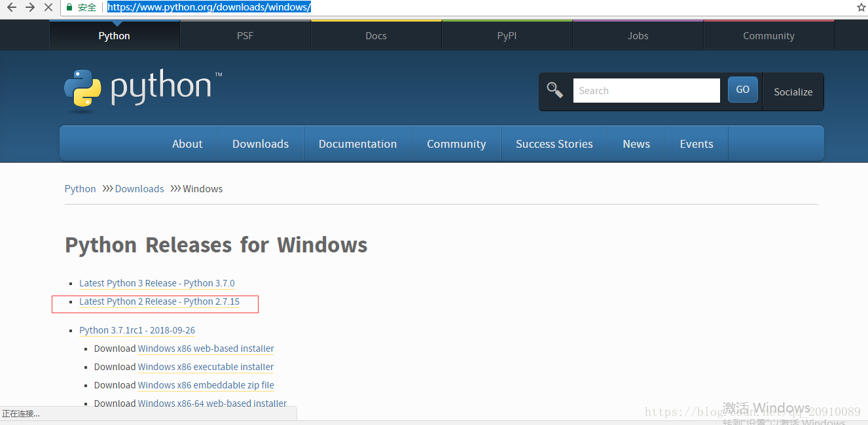
Task: Open the About navigation menu
Action: pyautogui.click(x=187, y=144)
